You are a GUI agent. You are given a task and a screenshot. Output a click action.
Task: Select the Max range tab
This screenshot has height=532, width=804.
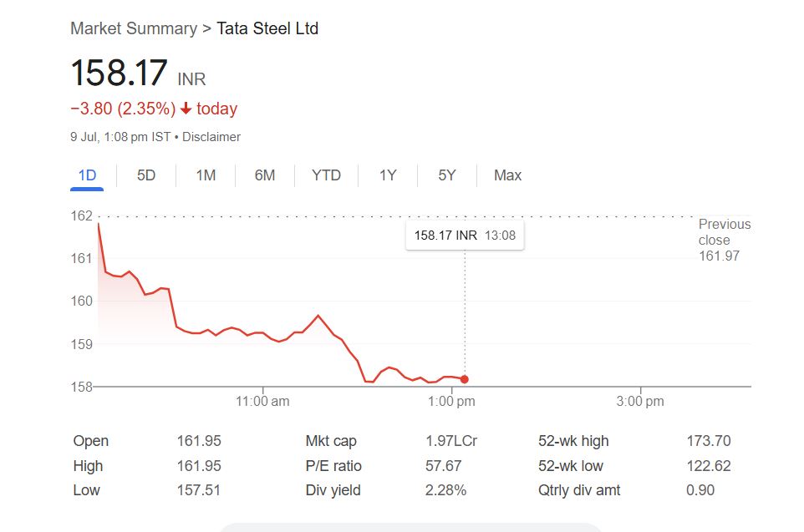click(507, 175)
